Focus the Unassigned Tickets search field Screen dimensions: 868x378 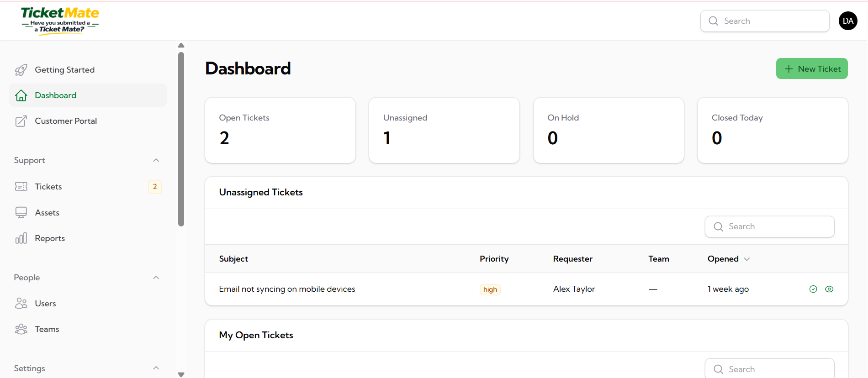[770, 226]
